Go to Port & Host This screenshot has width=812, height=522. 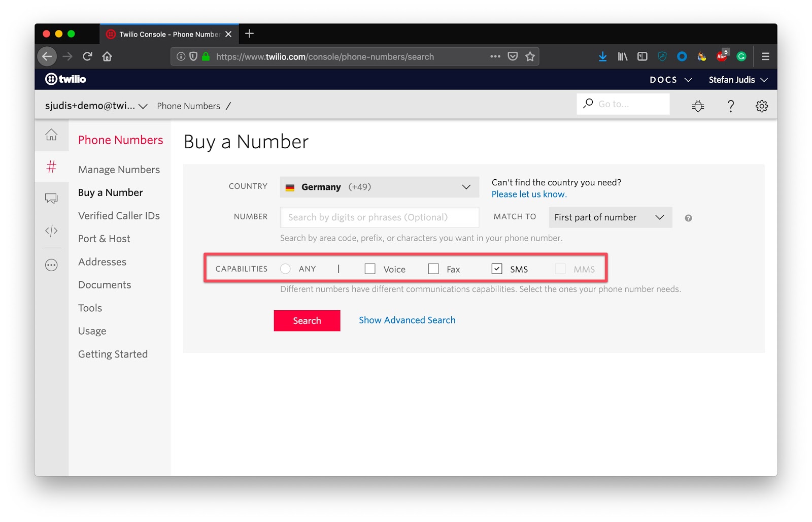104,239
